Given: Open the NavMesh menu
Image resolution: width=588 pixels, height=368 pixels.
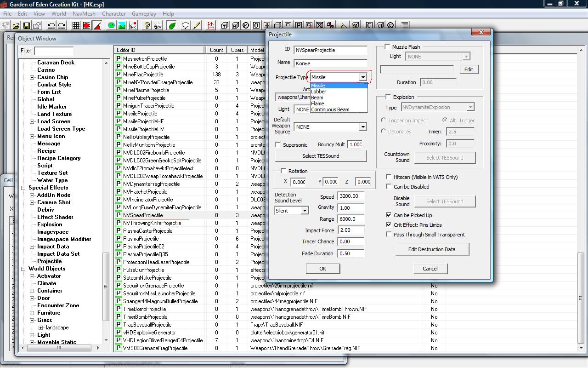Looking at the screenshot, I should pyautogui.click(x=84, y=14).
